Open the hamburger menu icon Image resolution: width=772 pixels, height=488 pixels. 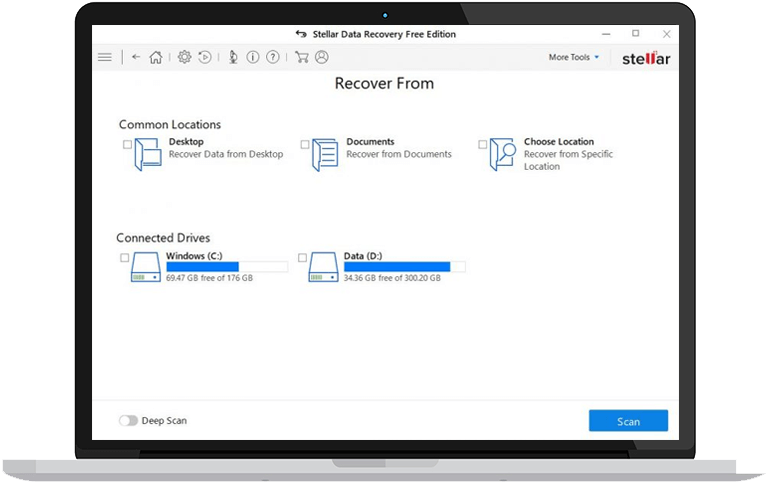pyautogui.click(x=105, y=58)
